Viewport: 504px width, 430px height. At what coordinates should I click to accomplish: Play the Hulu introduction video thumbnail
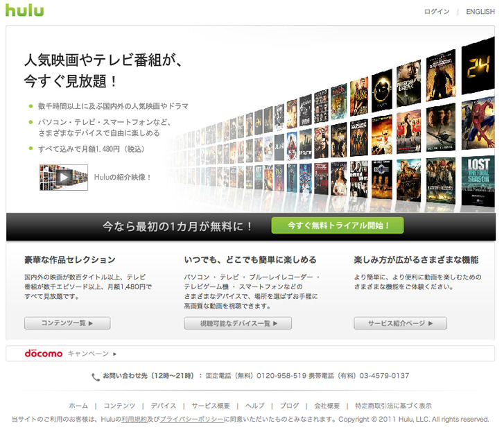64,178
